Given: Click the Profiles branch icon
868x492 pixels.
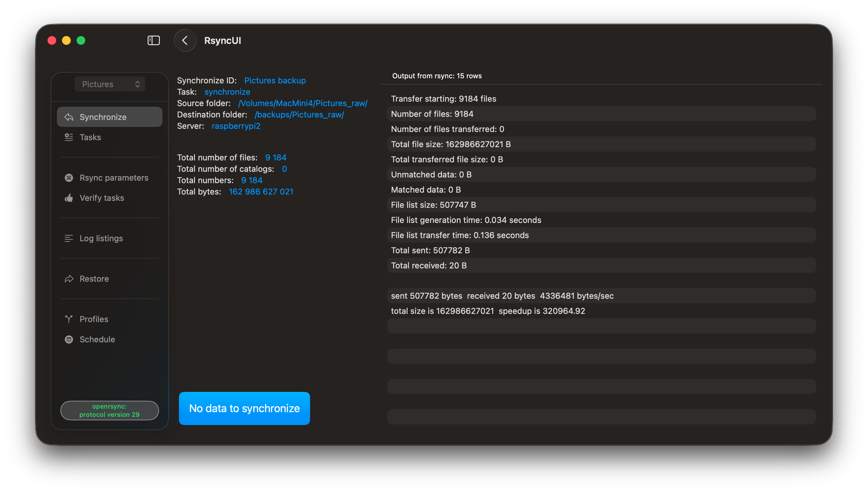Looking at the screenshot, I should click(x=69, y=319).
